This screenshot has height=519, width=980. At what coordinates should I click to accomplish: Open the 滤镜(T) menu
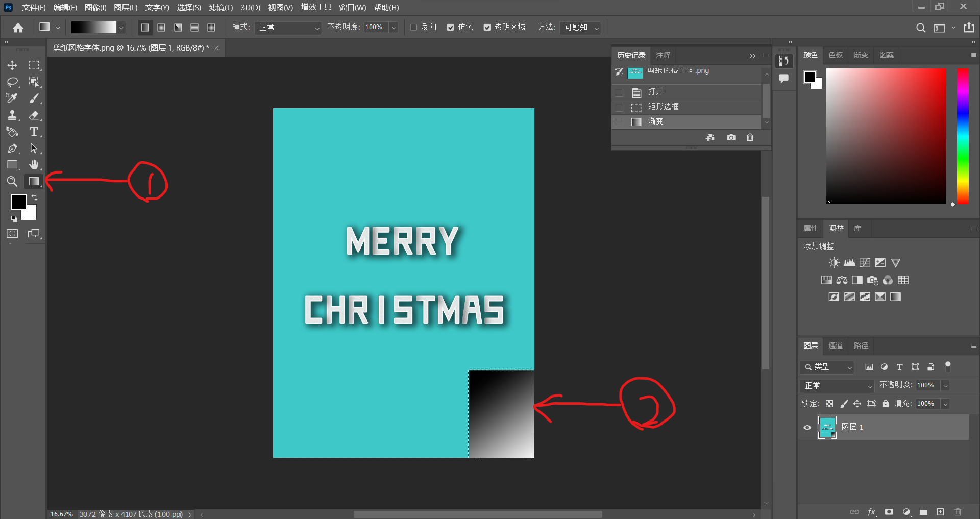point(220,8)
